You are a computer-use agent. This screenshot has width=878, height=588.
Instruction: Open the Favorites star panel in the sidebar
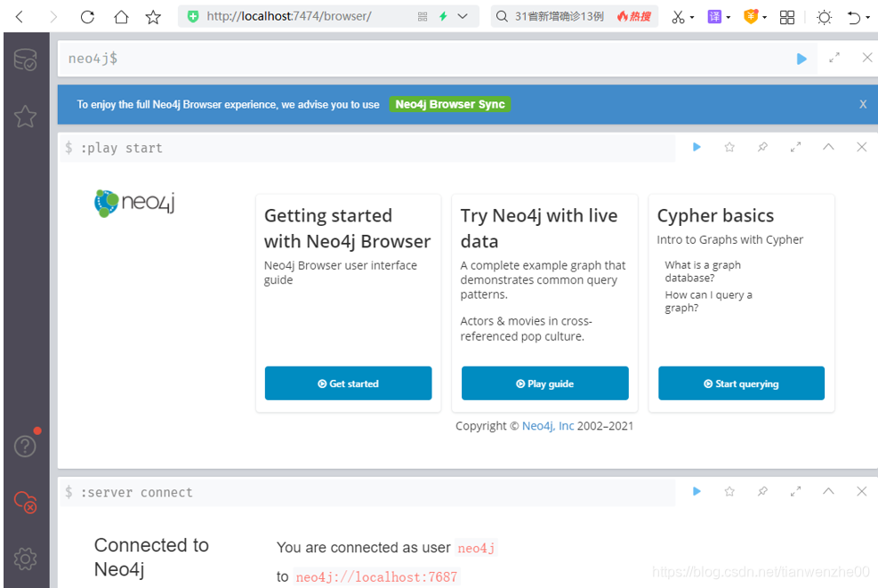25,117
